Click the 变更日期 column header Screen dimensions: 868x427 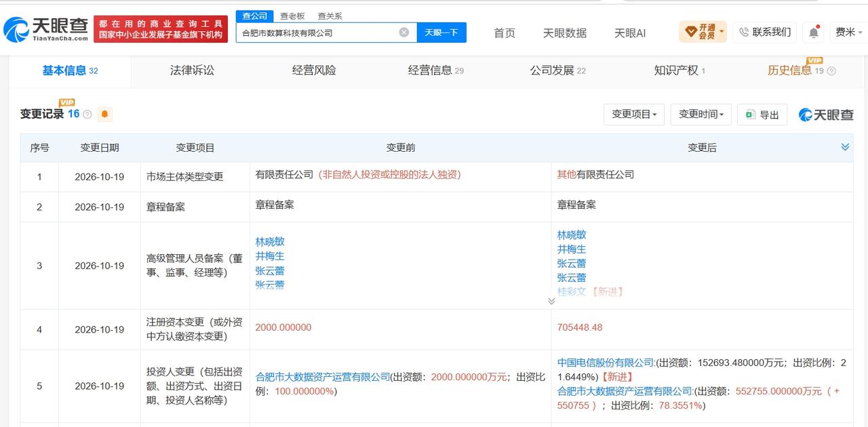[100, 148]
